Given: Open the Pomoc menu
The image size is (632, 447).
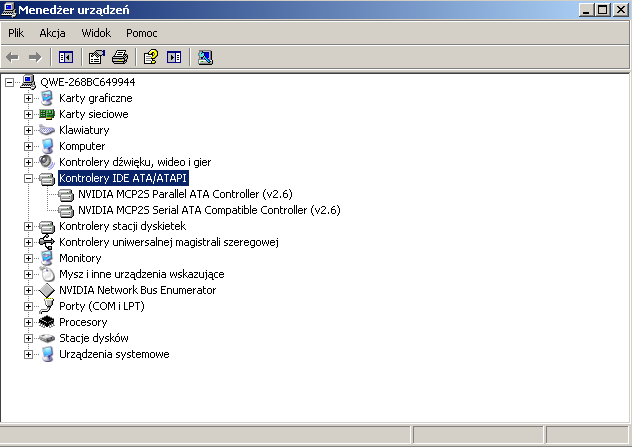Looking at the screenshot, I should point(141,33).
